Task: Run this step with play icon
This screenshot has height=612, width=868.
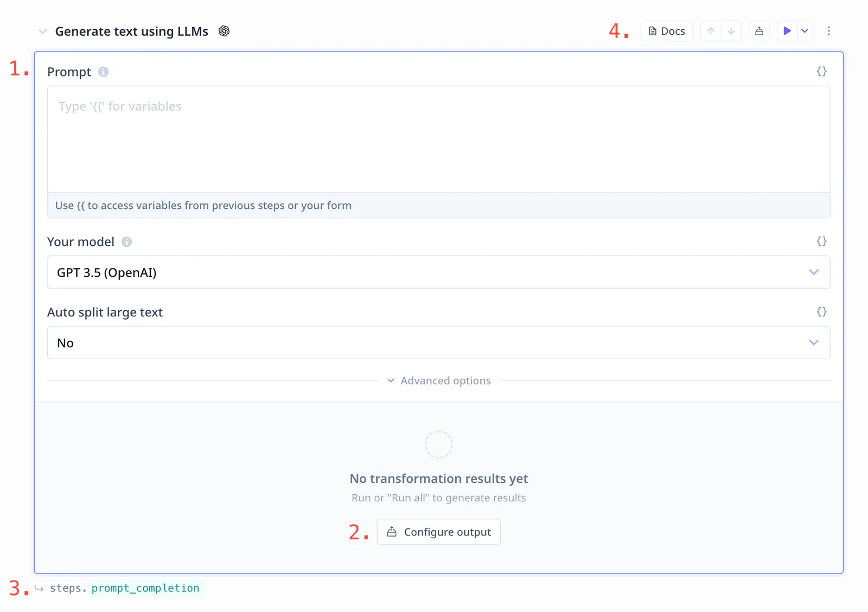Action: point(787,31)
